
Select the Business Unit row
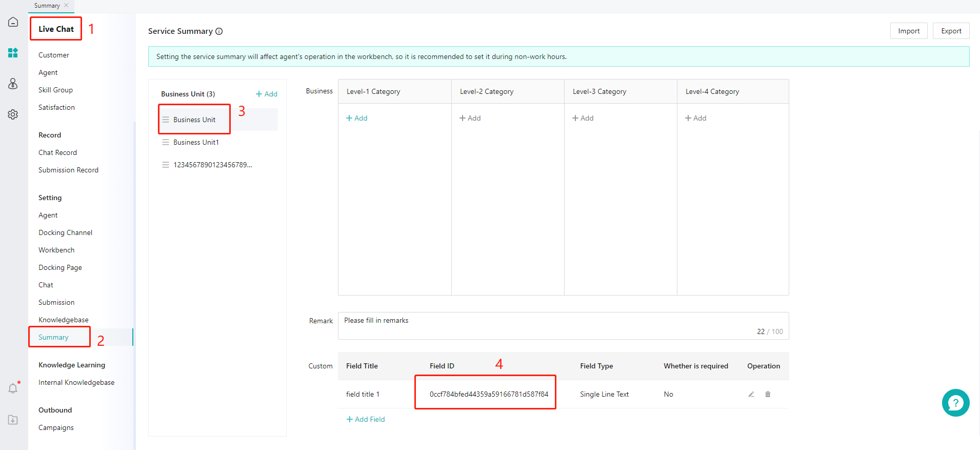(218, 120)
